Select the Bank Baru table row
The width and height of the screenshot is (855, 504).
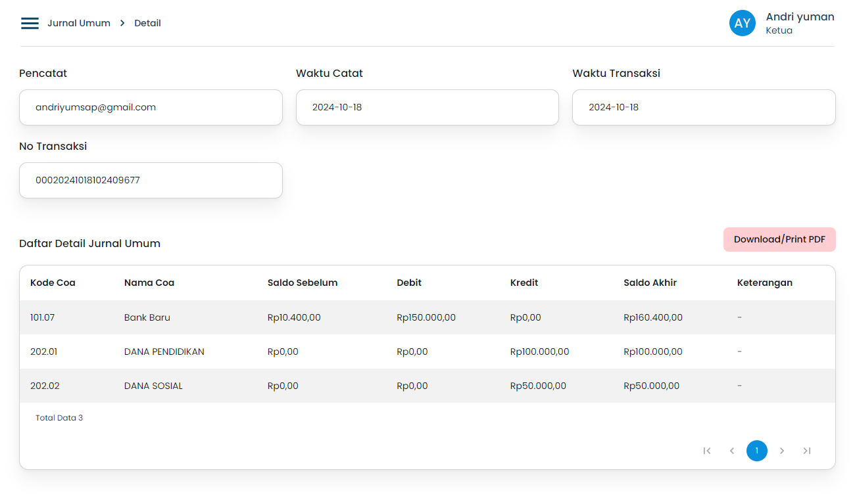point(147,317)
